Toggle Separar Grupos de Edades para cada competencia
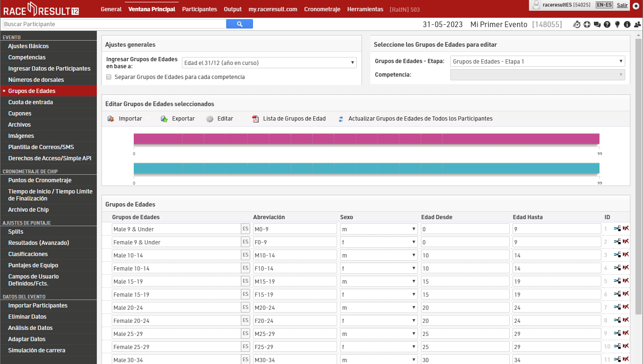This screenshot has height=364, width=643. click(x=108, y=77)
